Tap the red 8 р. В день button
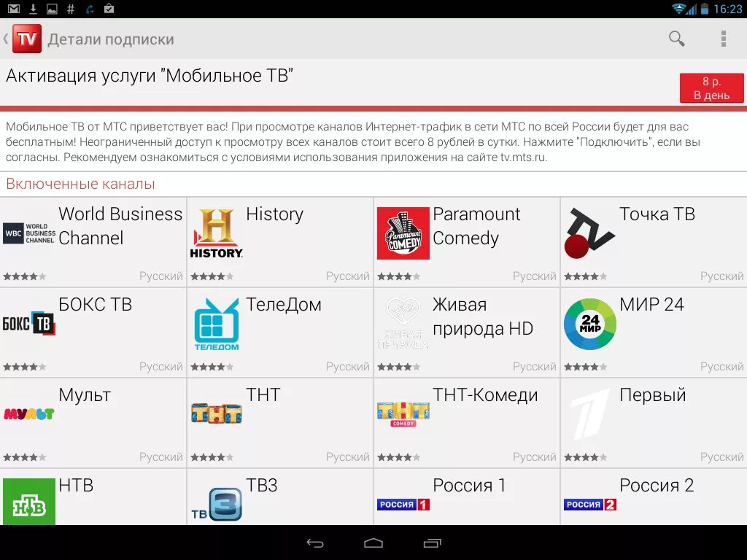Image resolution: width=747 pixels, height=560 pixels. tap(711, 88)
